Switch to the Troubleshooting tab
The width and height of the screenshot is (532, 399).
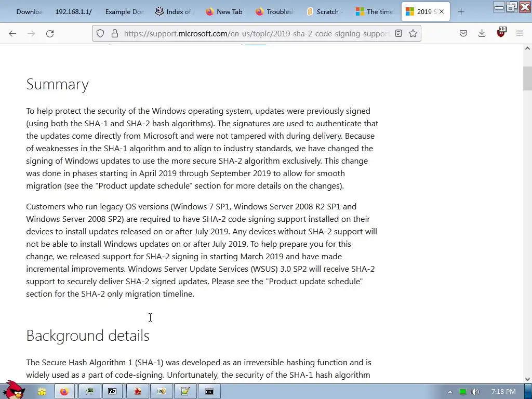pyautogui.click(x=275, y=11)
